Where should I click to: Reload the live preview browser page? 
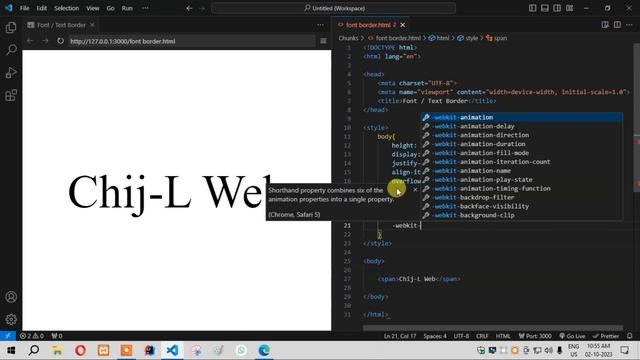(60, 41)
